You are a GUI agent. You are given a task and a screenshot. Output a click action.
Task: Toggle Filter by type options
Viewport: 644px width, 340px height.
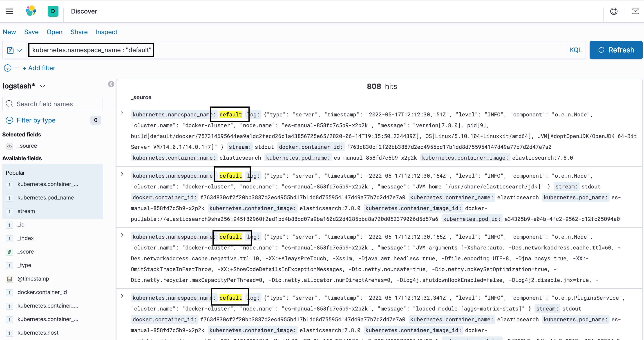click(36, 120)
